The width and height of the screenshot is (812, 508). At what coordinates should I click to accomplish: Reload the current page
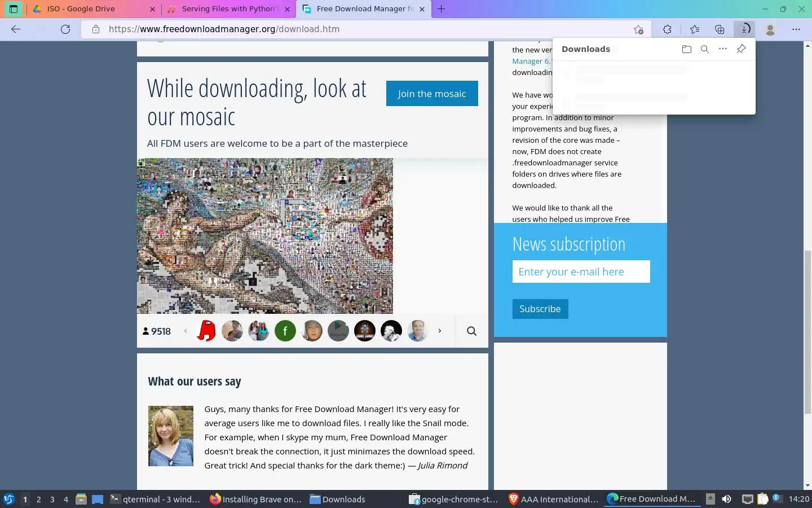point(65,29)
